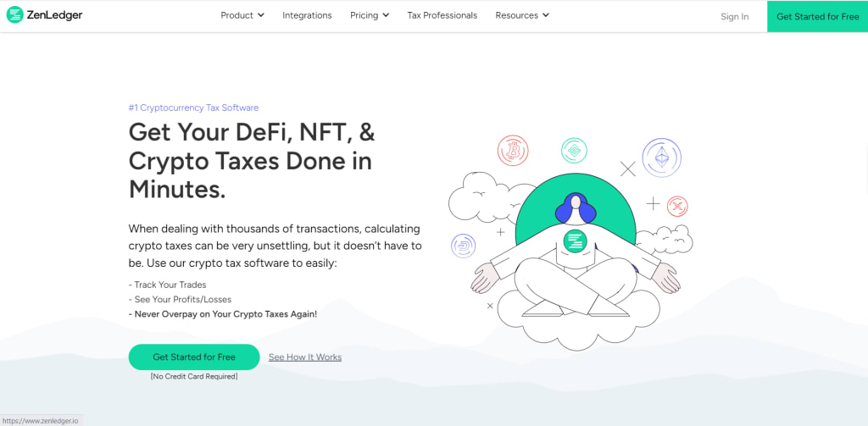This screenshot has width=868, height=426.
Task: Click the meditating figure illustration
Action: 576,254
